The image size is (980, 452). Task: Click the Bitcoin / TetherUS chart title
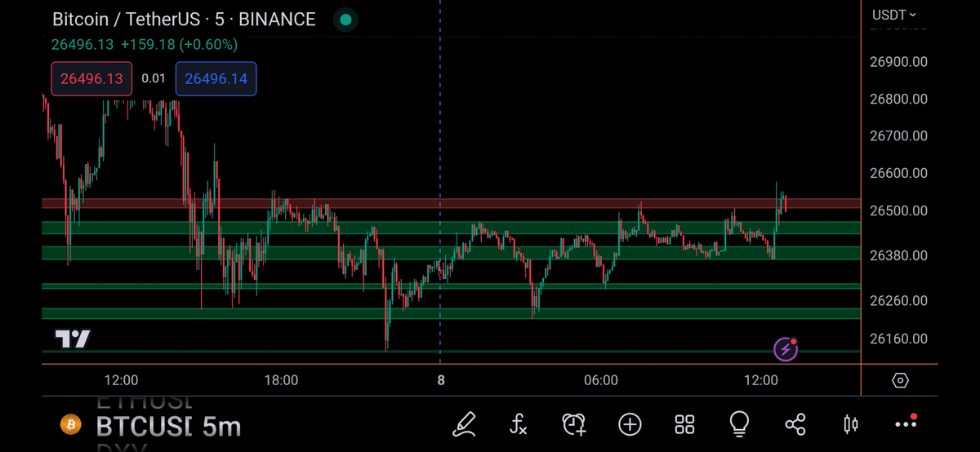pos(184,20)
